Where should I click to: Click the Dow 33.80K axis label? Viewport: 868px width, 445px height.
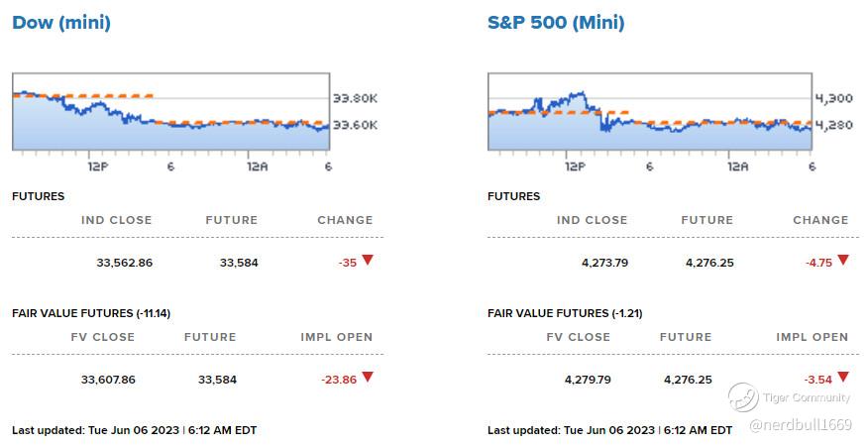pyautogui.click(x=355, y=98)
